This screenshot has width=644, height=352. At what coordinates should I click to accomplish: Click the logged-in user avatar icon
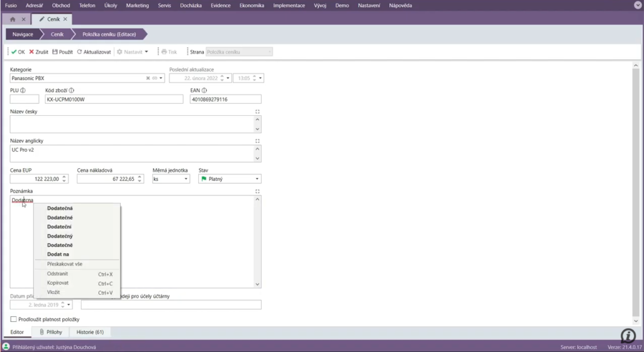click(x=6, y=347)
